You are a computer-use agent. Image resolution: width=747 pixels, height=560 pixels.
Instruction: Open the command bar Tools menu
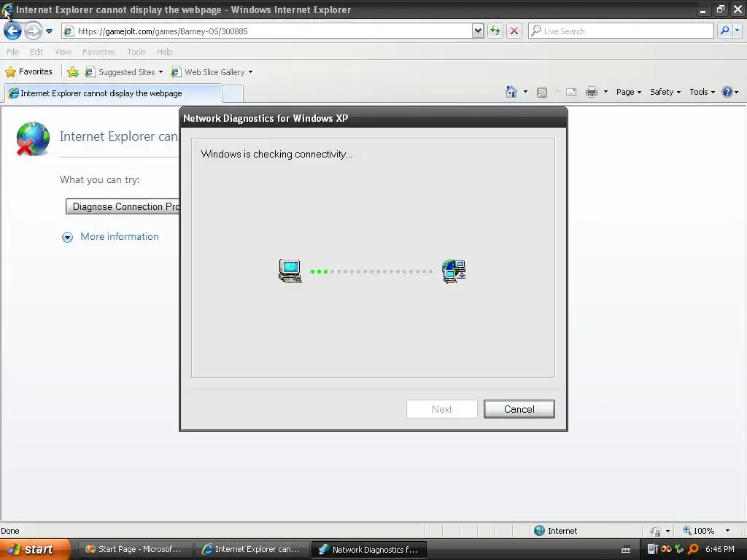coord(703,92)
